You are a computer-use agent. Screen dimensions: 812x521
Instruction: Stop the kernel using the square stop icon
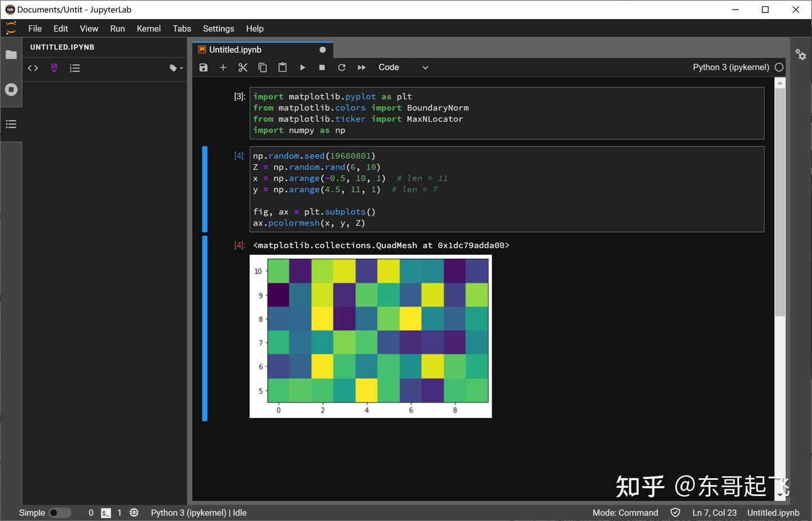[x=322, y=67]
